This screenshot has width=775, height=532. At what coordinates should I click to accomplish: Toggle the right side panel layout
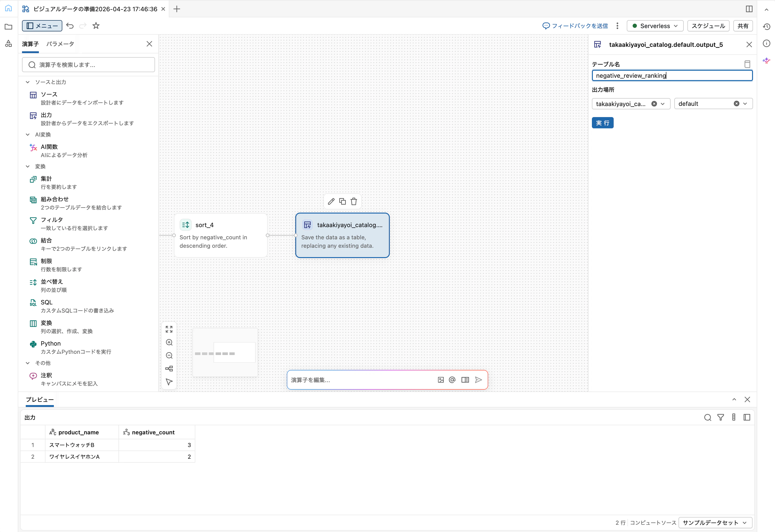[x=749, y=9]
